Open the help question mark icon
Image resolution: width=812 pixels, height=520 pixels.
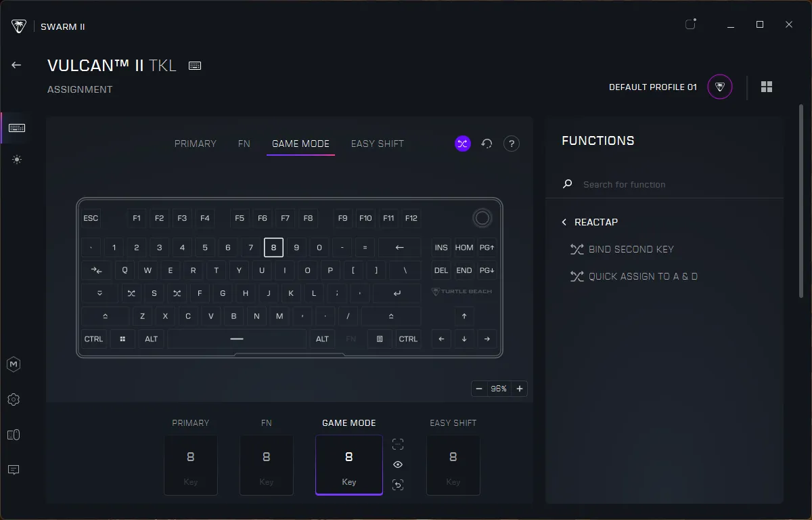(511, 144)
